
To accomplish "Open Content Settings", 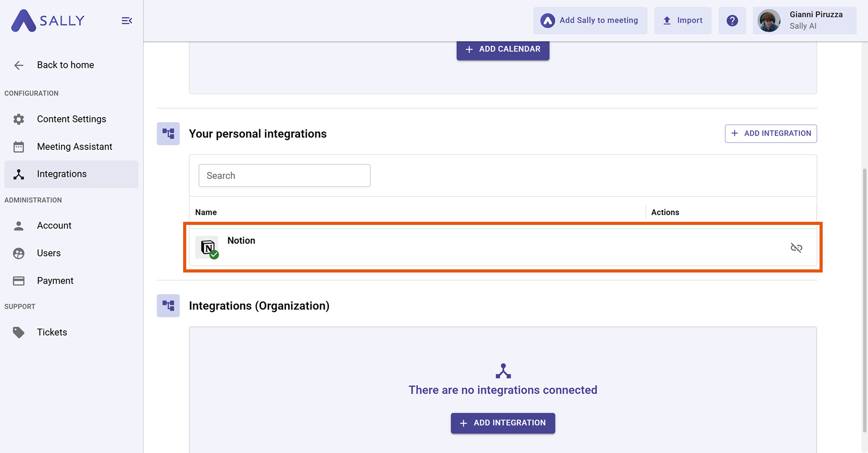I will coord(71,119).
